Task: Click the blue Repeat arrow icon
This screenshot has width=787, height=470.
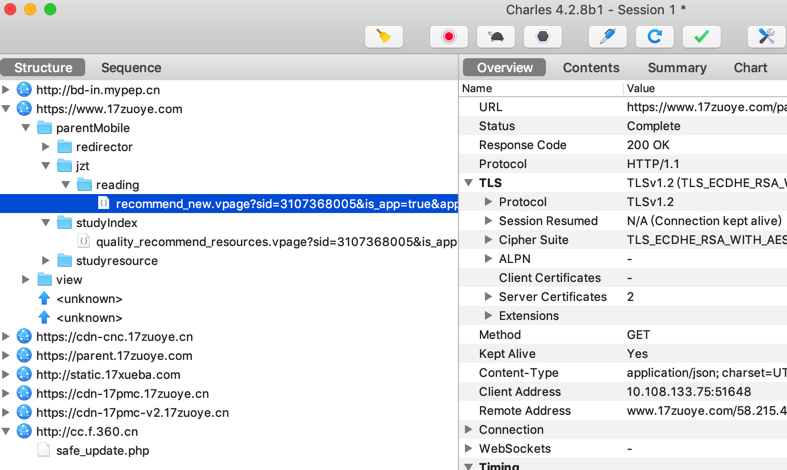Action: point(654,37)
